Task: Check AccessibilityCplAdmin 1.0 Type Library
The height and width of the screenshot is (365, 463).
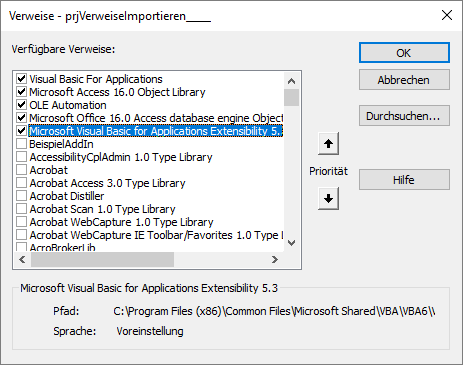Action: pos(22,157)
